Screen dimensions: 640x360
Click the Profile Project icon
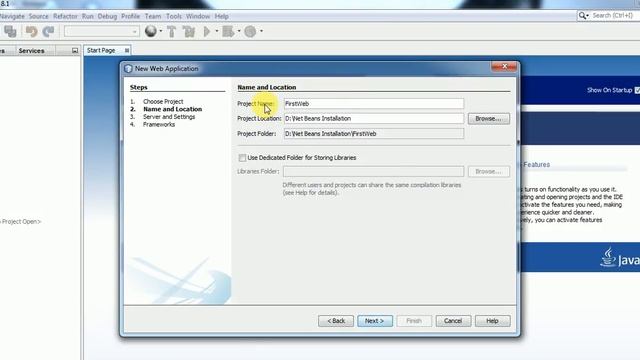pyautogui.click(x=250, y=31)
